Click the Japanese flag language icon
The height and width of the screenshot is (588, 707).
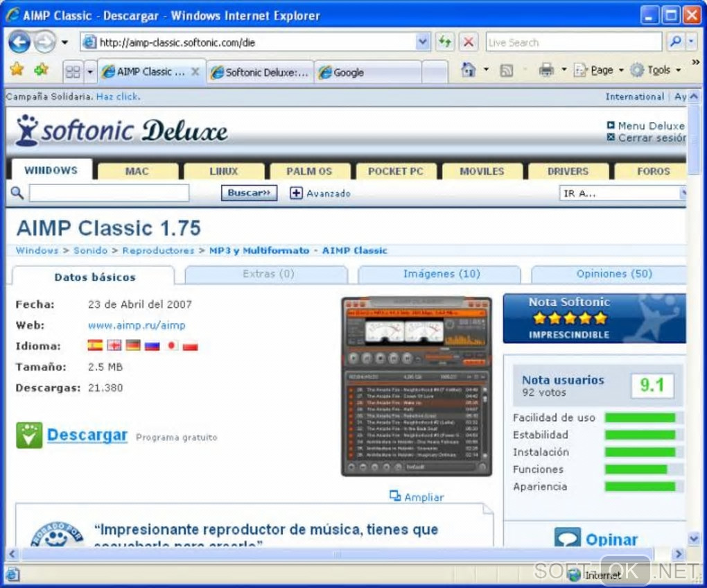point(171,345)
